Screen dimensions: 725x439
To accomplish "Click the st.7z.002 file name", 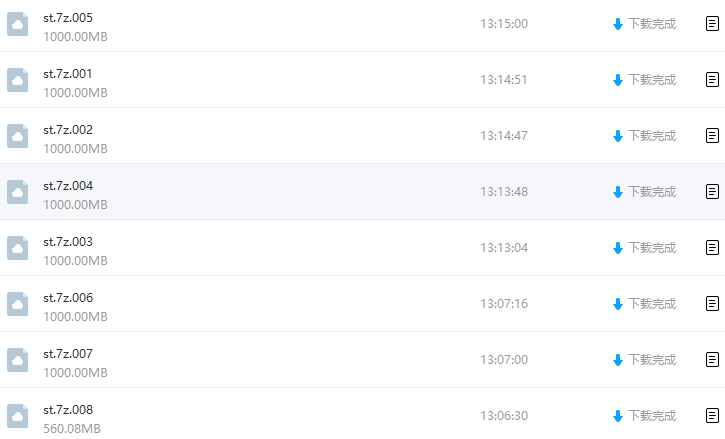I will coord(68,130).
